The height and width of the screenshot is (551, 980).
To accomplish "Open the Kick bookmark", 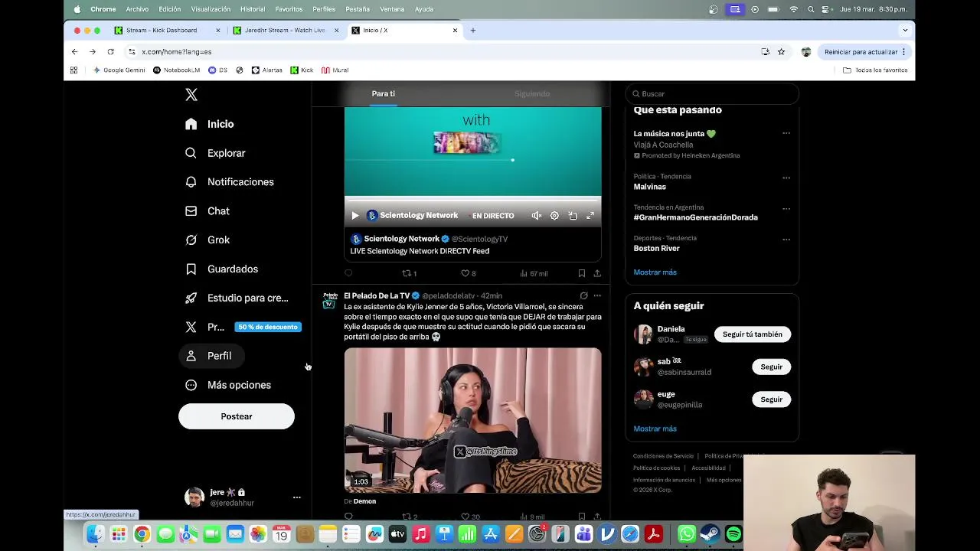I will [302, 70].
